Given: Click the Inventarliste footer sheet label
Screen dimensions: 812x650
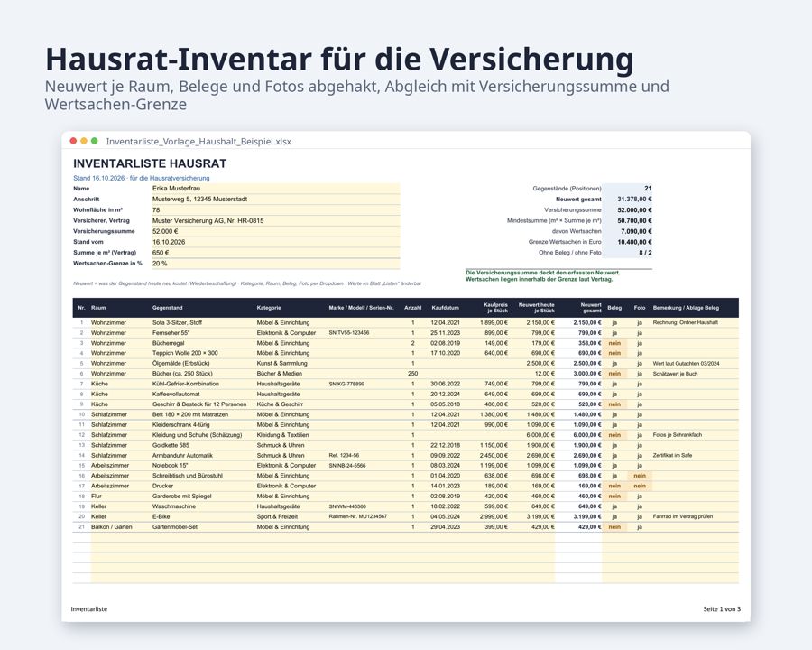Looking at the screenshot, I should click(x=89, y=609).
